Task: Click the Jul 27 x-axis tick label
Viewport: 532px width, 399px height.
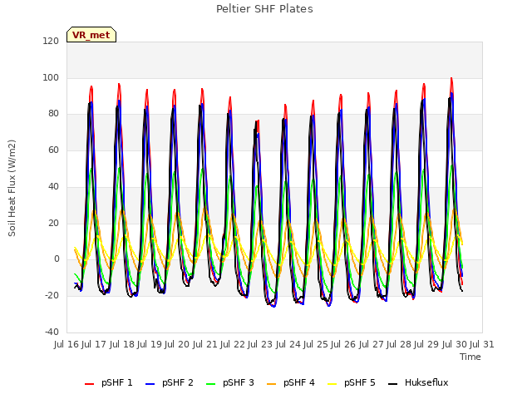Action: coord(372,344)
